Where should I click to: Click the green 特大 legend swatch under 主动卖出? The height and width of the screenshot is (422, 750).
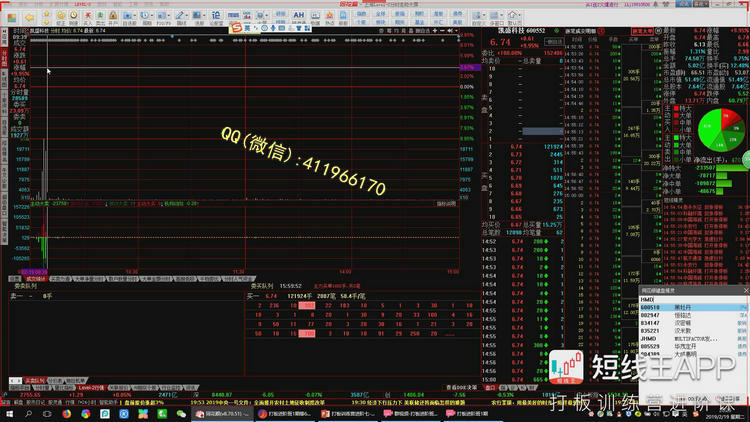[x=676, y=138]
